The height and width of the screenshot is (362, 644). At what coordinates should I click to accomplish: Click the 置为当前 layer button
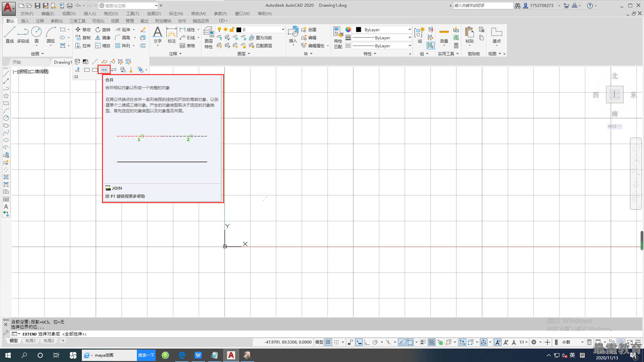coord(261,38)
